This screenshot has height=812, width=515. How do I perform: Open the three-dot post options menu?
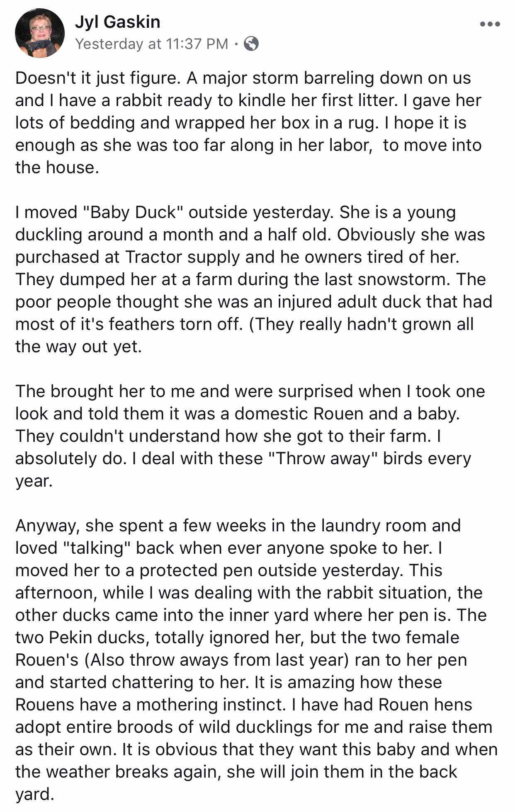[x=490, y=24]
